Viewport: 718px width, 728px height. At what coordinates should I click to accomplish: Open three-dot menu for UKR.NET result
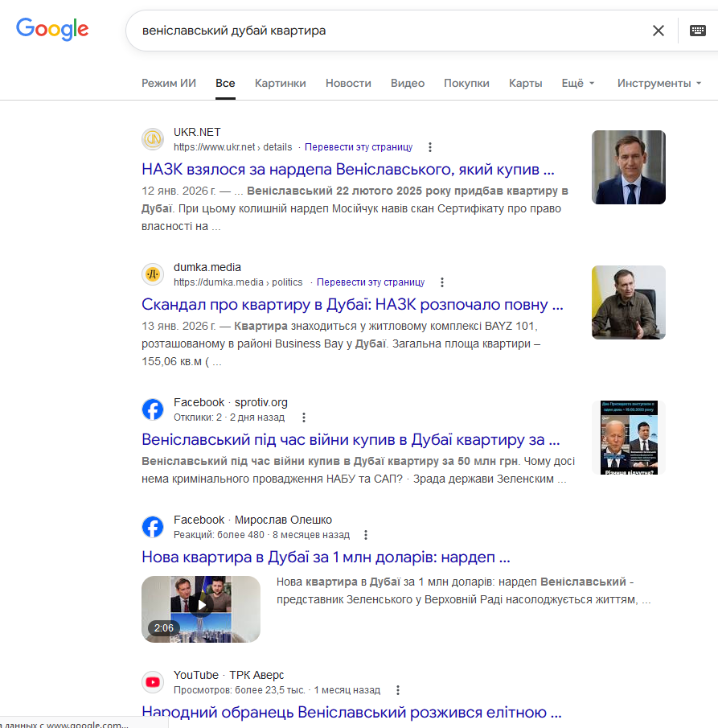(430, 147)
